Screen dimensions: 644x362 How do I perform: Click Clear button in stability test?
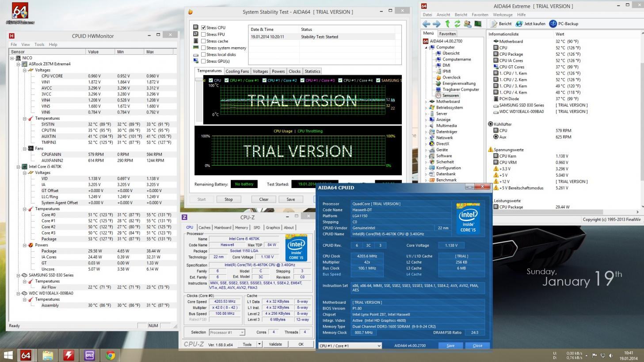pos(264,199)
